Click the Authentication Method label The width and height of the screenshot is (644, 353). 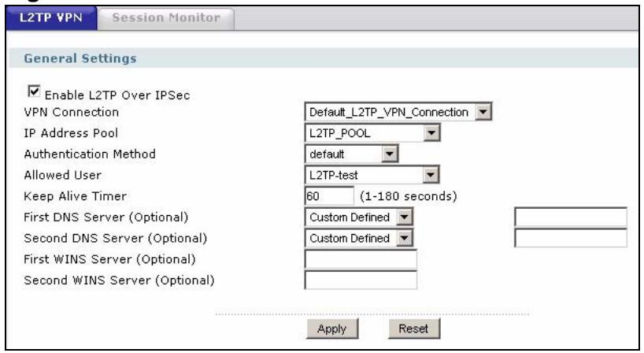pos(90,154)
